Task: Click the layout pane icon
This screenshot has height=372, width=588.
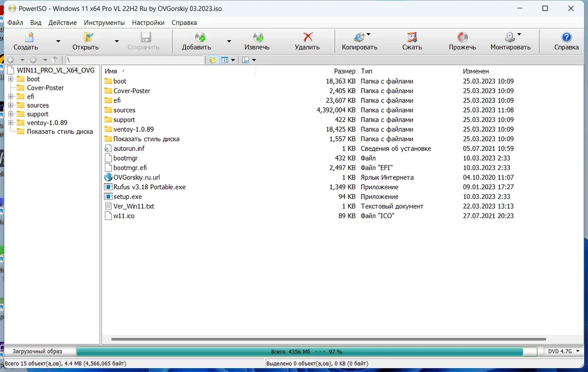Action: pos(246,60)
